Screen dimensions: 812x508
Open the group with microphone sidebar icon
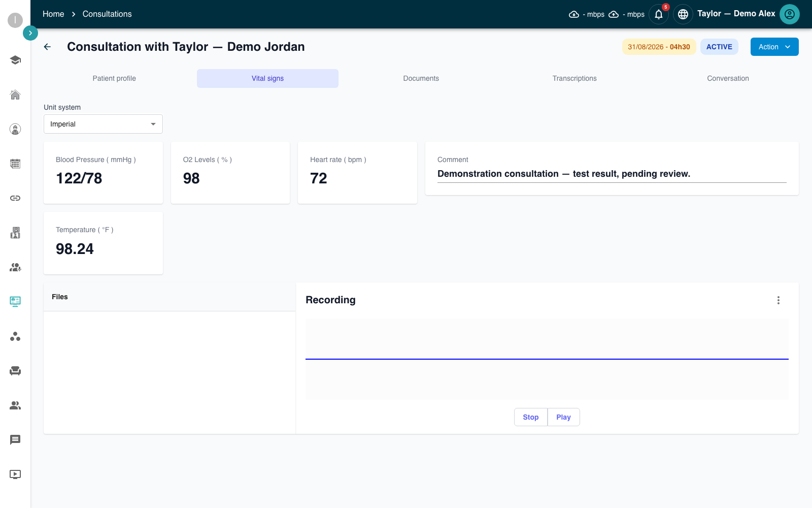tap(15, 267)
